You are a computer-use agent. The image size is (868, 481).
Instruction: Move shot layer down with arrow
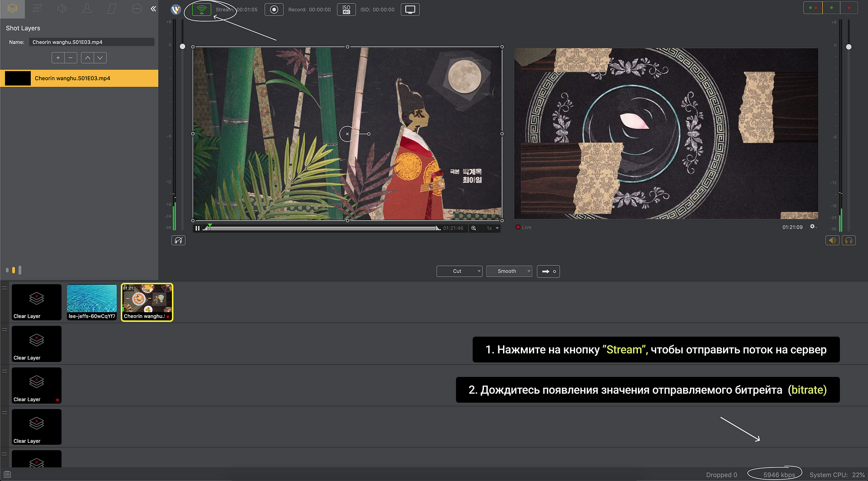100,58
